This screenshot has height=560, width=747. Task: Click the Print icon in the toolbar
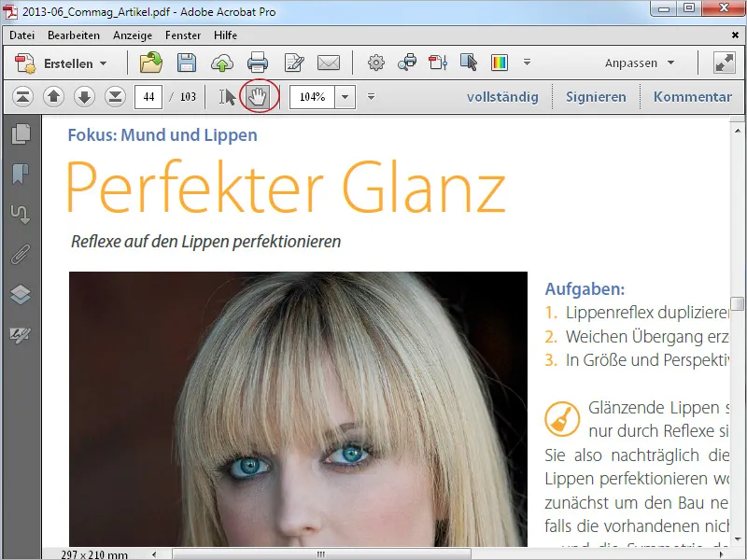(x=259, y=63)
